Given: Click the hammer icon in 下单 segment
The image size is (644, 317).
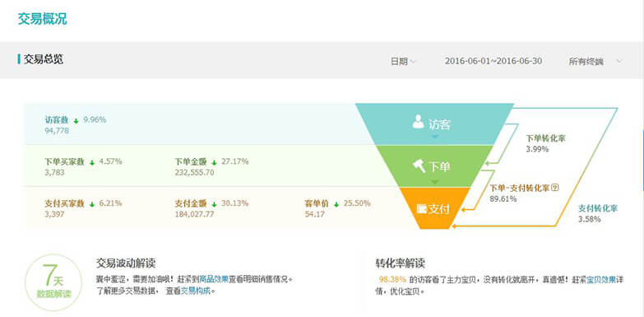Looking at the screenshot, I should [419, 165].
